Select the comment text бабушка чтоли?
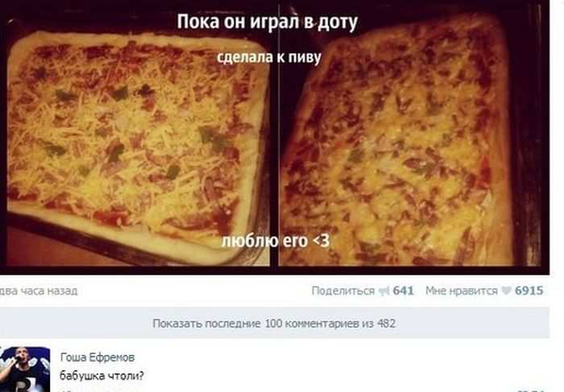 pos(102,376)
